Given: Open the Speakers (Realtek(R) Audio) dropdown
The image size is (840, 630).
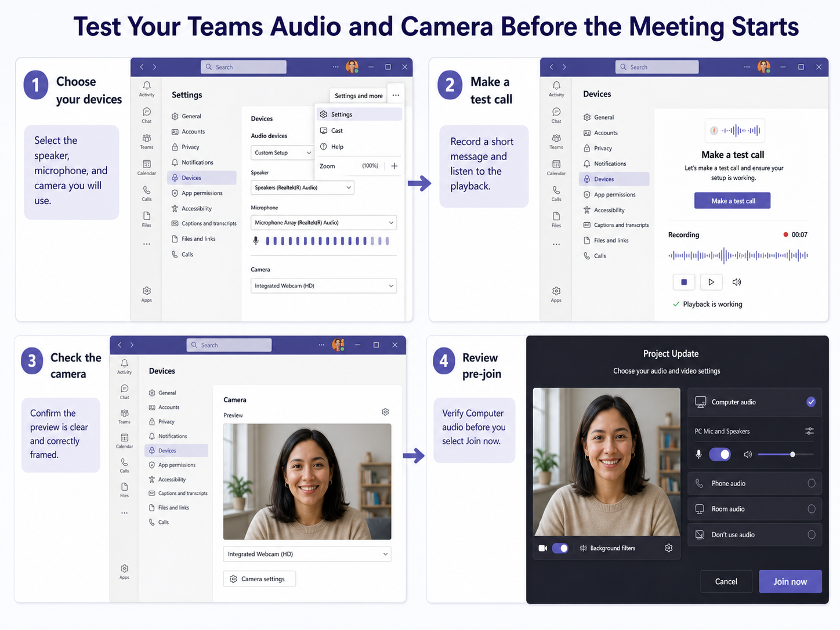Looking at the screenshot, I should [302, 187].
